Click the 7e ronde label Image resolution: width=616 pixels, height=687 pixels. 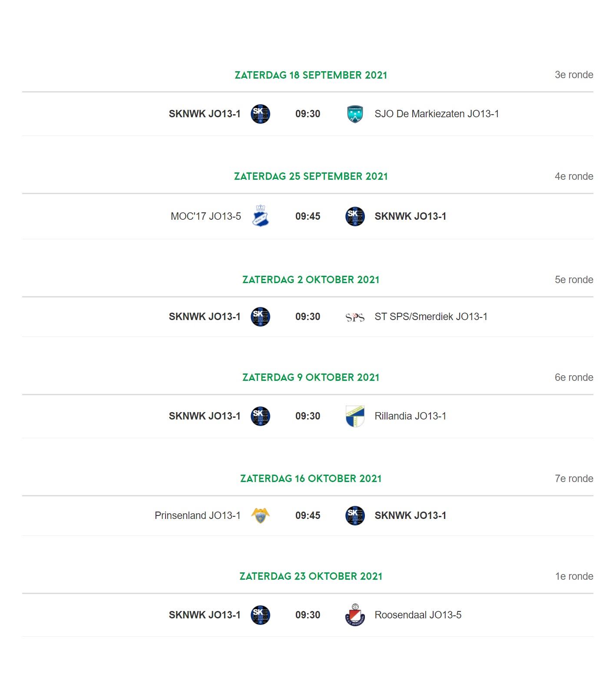tap(574, 479)
